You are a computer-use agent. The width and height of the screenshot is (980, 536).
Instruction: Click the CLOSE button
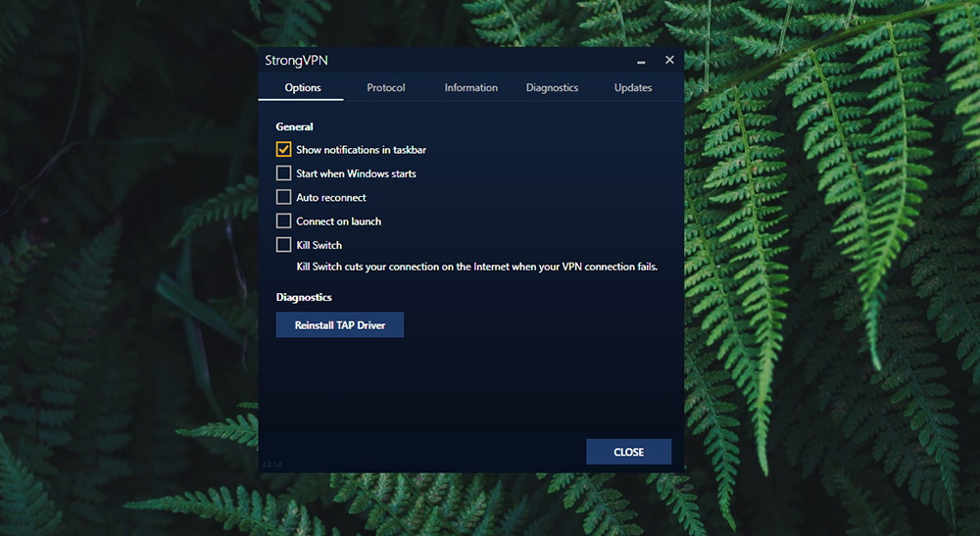629,452
